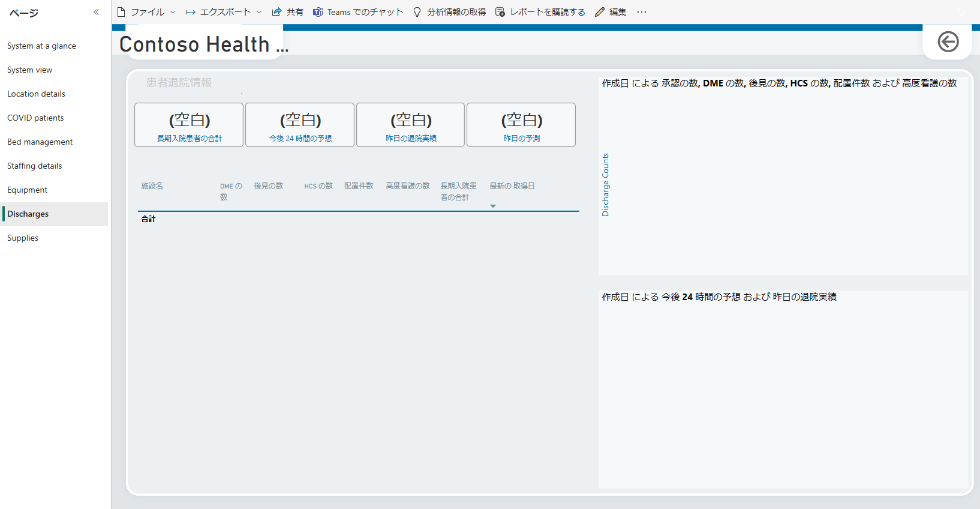Sort by 最新の取得日 column header
Screen dimensions: 980x509
pyautogui.click(x=512, y=186)
